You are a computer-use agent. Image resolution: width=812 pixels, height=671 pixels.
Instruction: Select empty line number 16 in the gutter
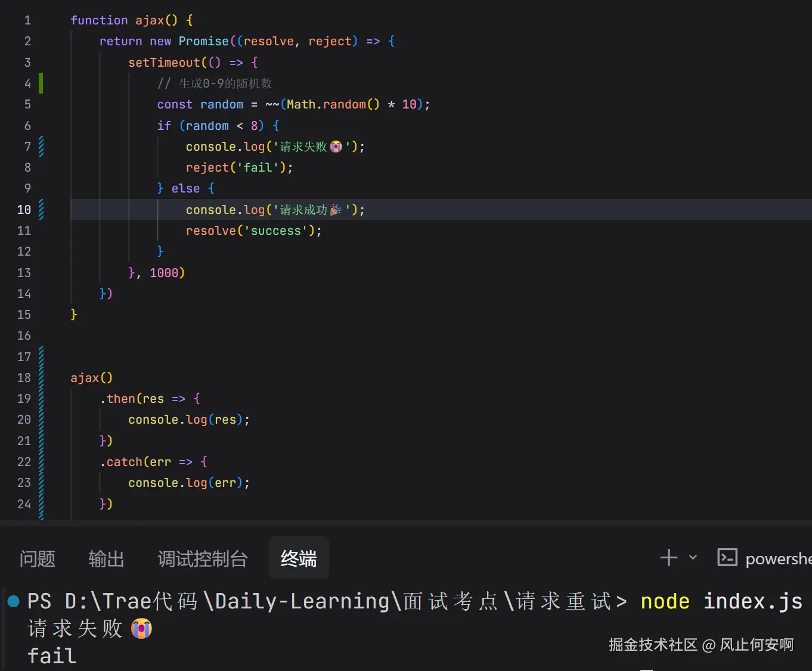click(24, 335)
